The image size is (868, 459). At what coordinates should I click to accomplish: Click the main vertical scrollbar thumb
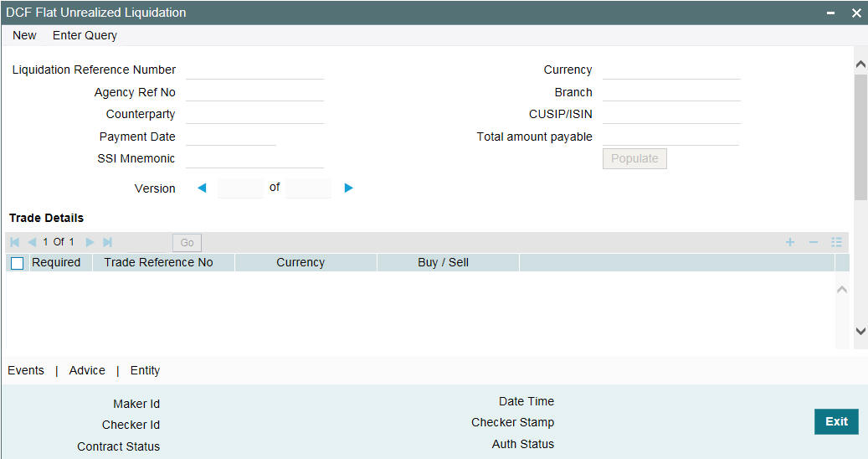point(860,137)
